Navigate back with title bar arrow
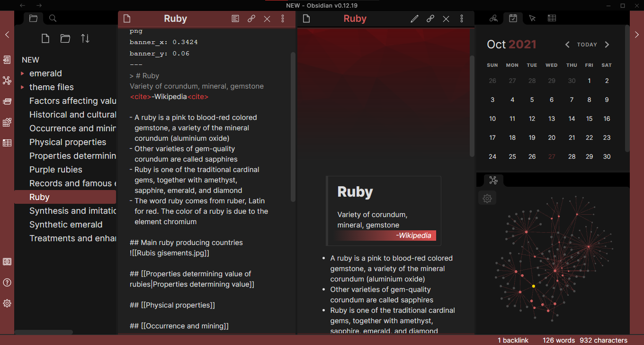This screenshot has height=345, width=644. (x=23, y=5)
